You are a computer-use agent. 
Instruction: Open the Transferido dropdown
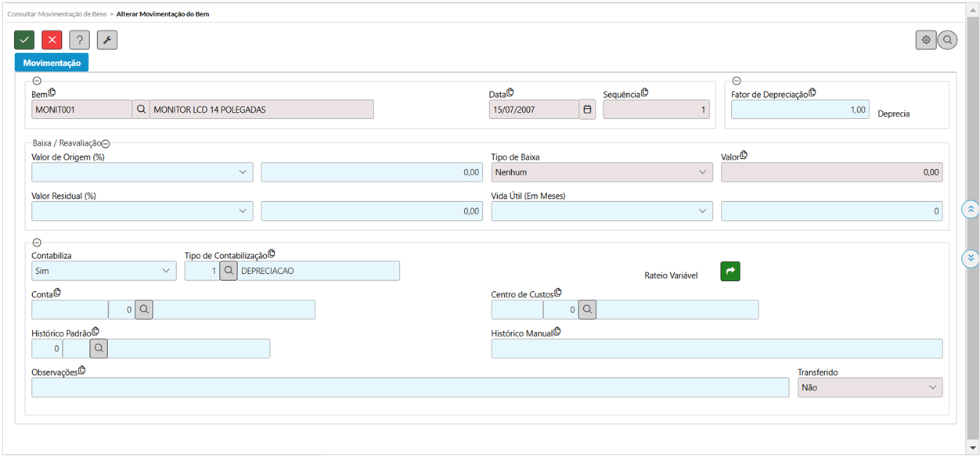click(869, 387)
